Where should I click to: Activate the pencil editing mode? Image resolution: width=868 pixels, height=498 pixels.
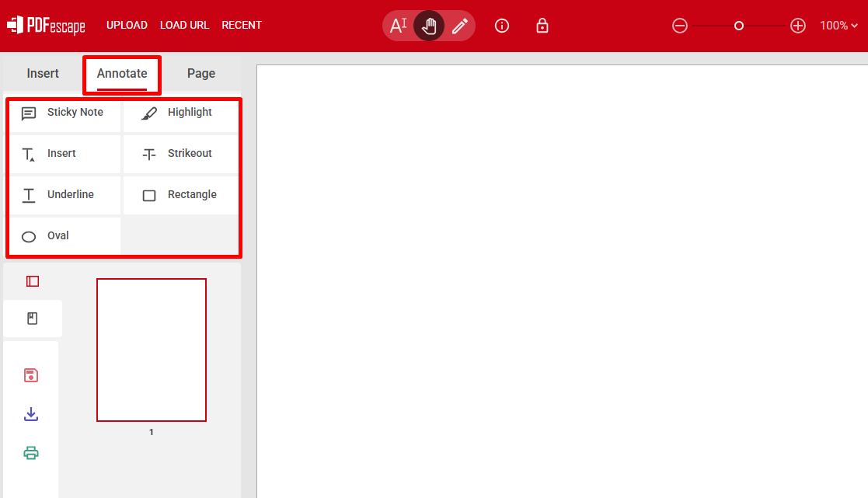pos(459,25)
